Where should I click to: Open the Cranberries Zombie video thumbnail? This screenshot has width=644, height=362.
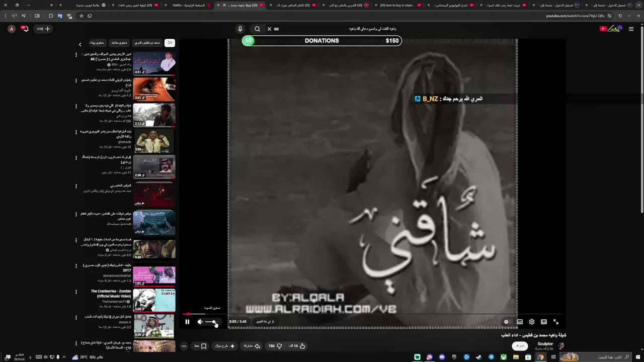[x=154, y=300]
